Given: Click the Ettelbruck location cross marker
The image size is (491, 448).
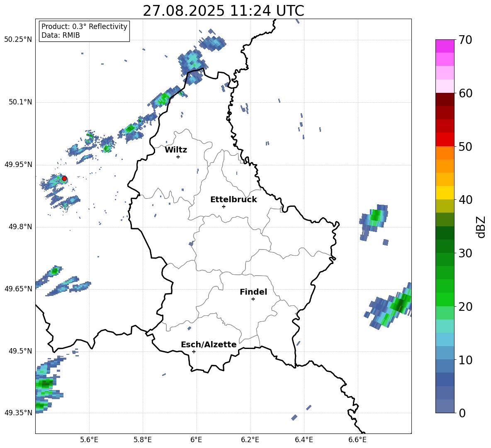Looking at the screenshot, I should click(224, 206).
